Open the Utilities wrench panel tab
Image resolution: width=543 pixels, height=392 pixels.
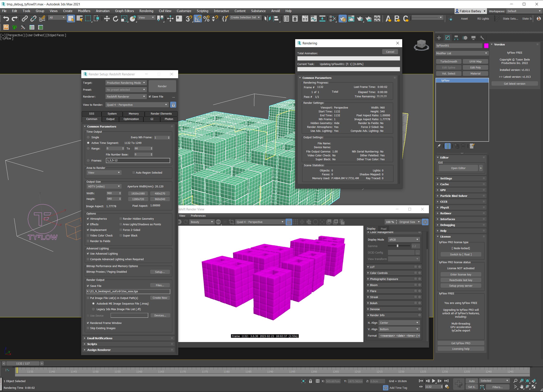coord(482,38)
